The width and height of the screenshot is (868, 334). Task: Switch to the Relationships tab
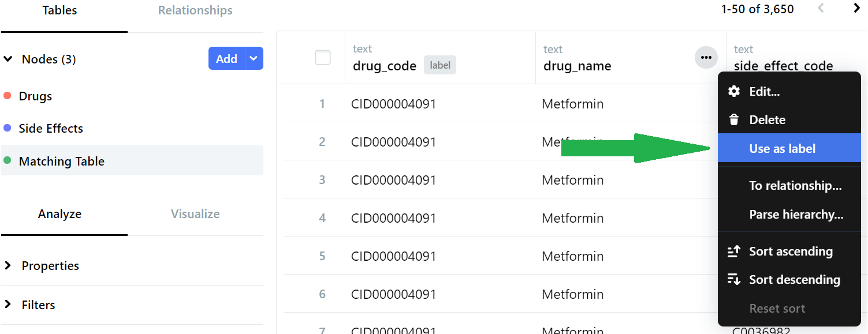(195, 10)
